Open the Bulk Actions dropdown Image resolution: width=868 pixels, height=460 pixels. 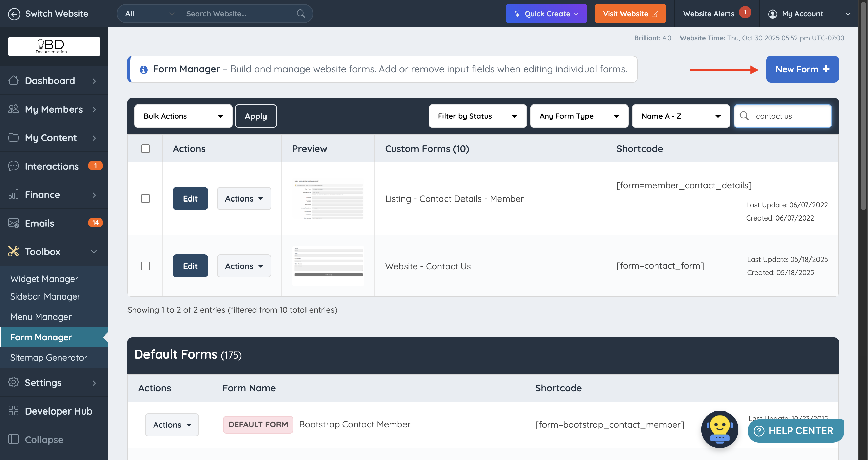183,116
